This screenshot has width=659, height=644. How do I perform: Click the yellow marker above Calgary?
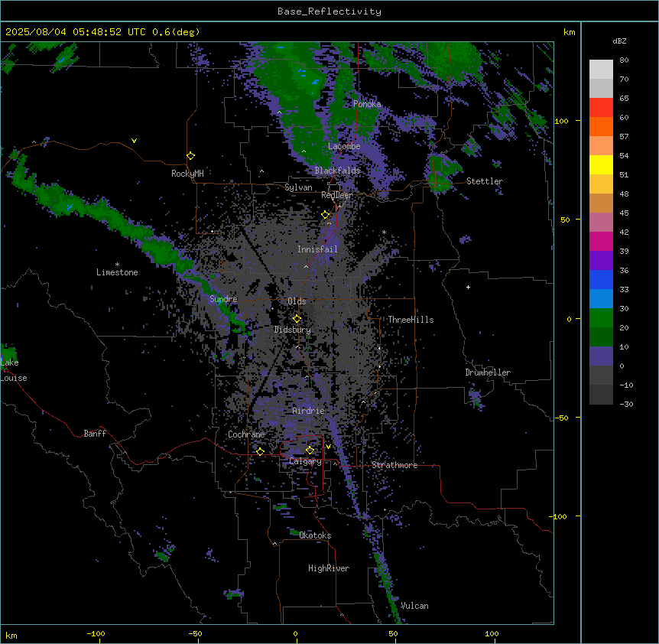(x=310, y=450)
